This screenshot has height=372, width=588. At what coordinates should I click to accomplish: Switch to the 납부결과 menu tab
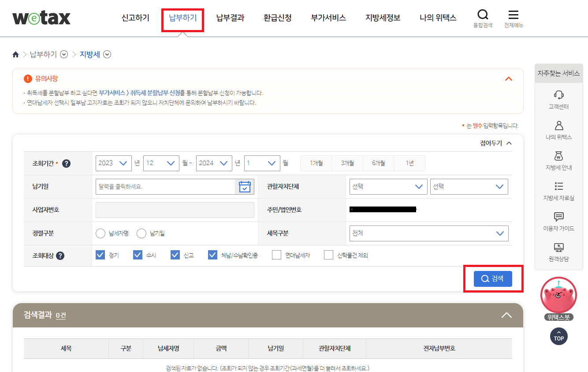230,17
